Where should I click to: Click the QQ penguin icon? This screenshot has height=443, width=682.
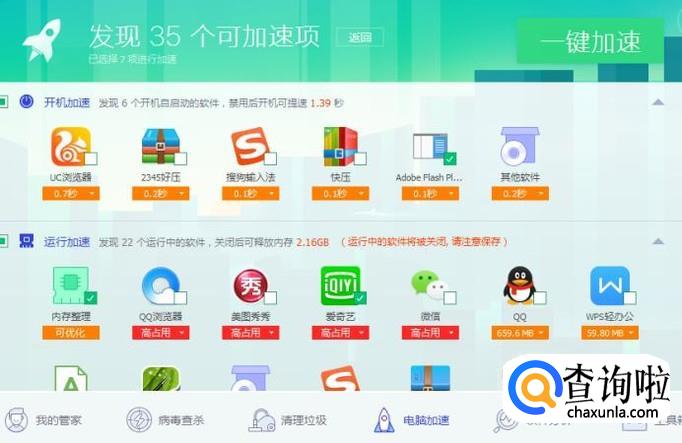[520, 286]
